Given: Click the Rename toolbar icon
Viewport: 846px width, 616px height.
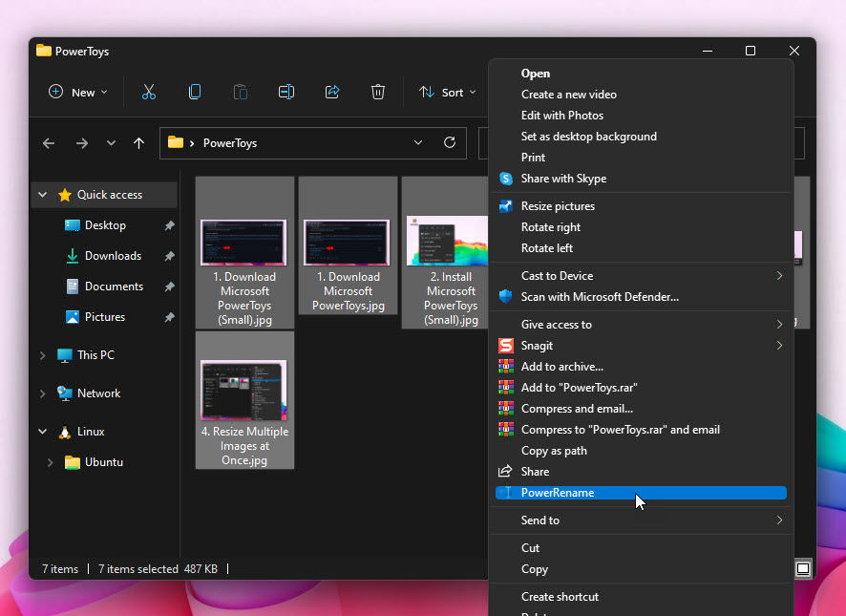Looking at the screenshot, I should pos(286,93).
